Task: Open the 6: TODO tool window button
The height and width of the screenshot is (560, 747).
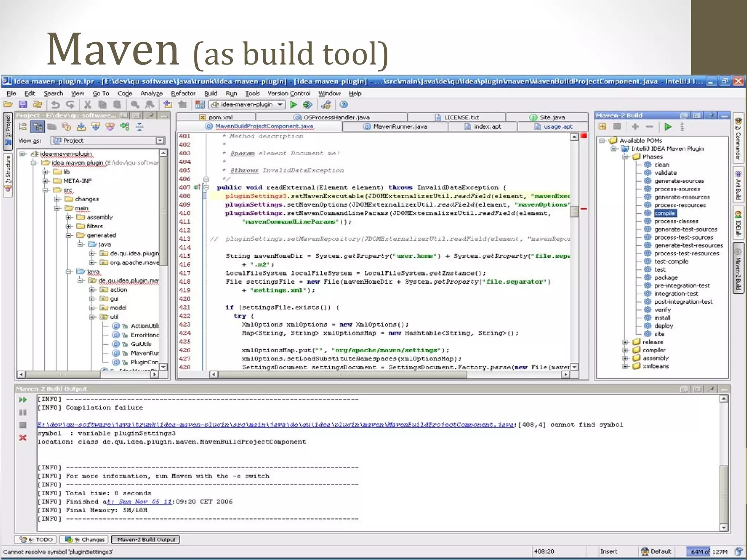Action: pyautogui.click(x=36, y=540)
